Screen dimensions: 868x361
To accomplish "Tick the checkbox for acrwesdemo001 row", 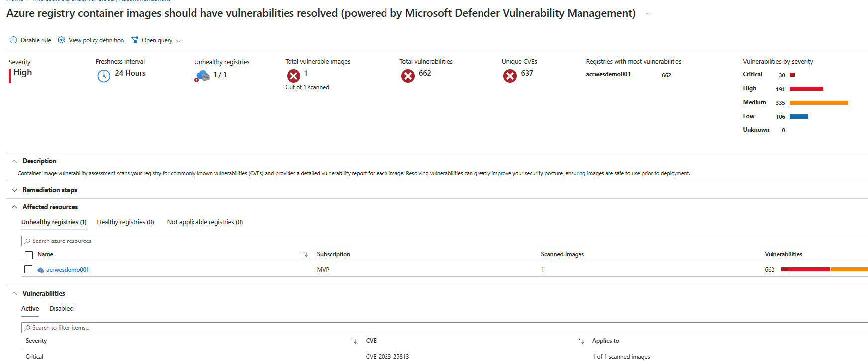I will click(x=28, y=269).
